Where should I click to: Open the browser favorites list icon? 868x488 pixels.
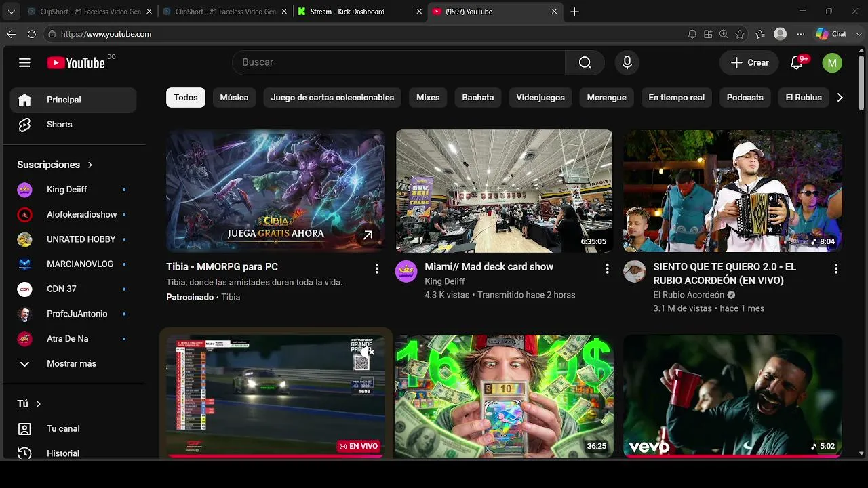tap(760, 34)
